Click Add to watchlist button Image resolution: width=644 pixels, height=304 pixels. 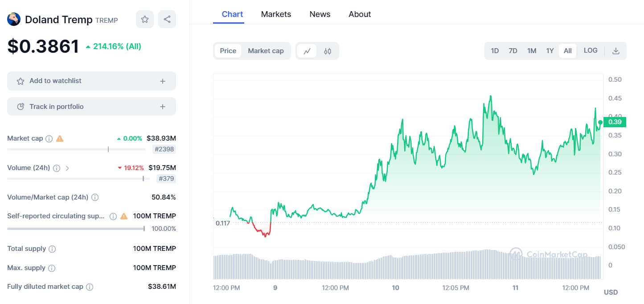91,81
